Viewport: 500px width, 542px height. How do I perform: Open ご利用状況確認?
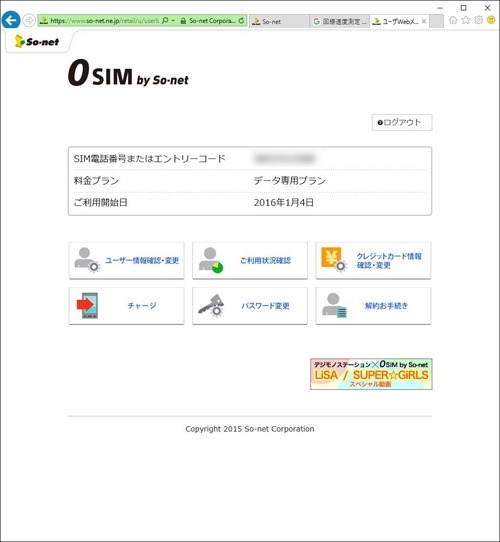click(250, 260)
